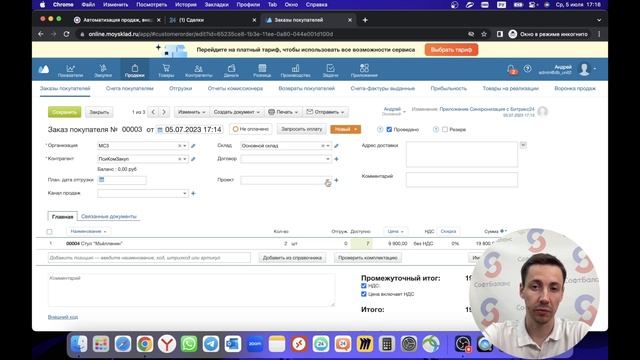Image resolution: width=640 pixels, height=360 pixels.
Task: Toggle the Проведено checkbox
Action: click(389, 129)
